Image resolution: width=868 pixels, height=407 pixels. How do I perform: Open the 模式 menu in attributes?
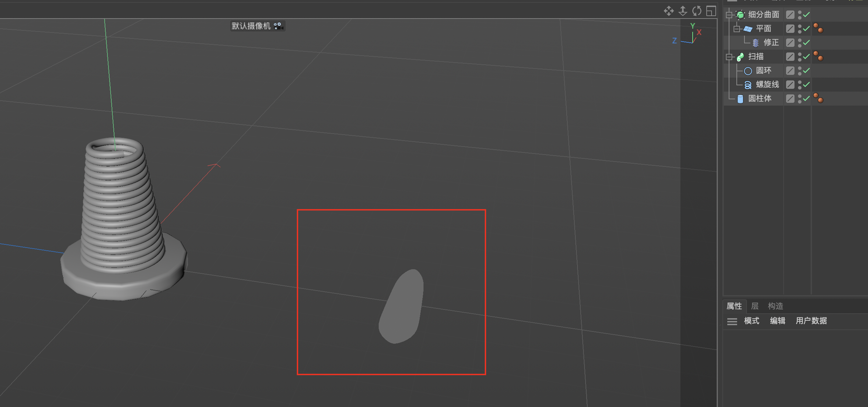click(751, 321)
